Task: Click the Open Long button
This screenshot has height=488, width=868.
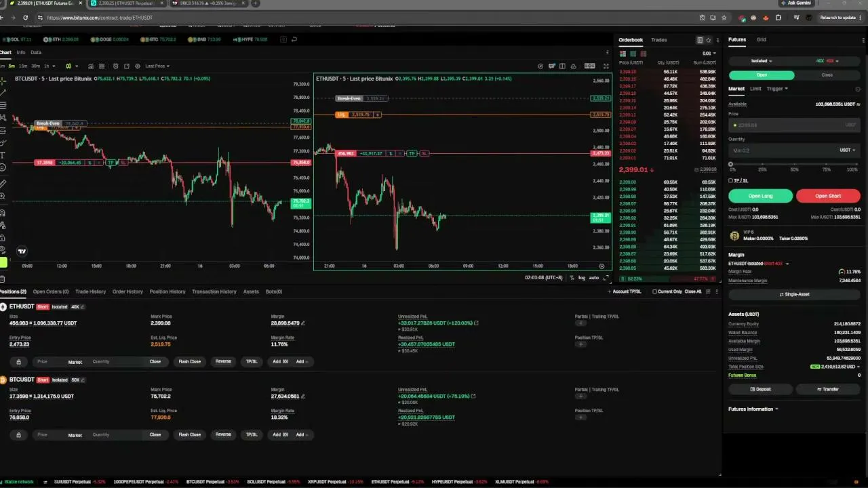Action: (x=760, y=196)
